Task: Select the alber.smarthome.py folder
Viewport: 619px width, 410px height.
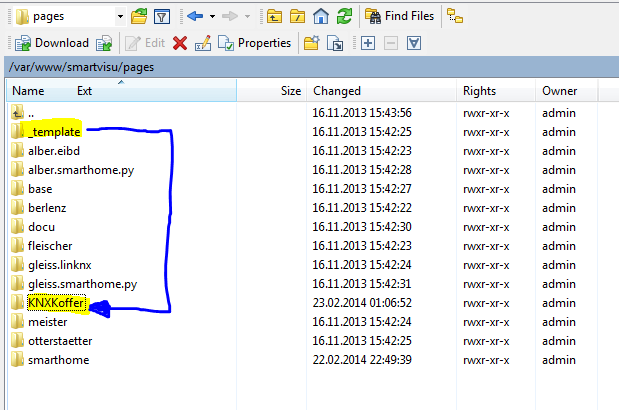Action: [81, 170]
